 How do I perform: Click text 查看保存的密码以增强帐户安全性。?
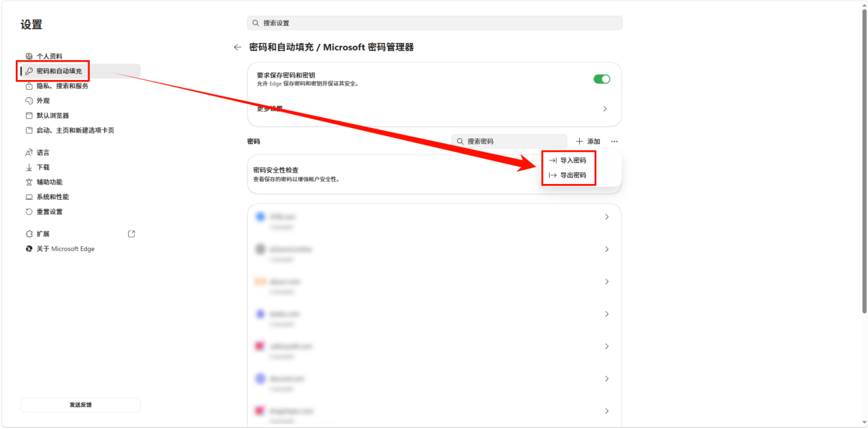296,179
